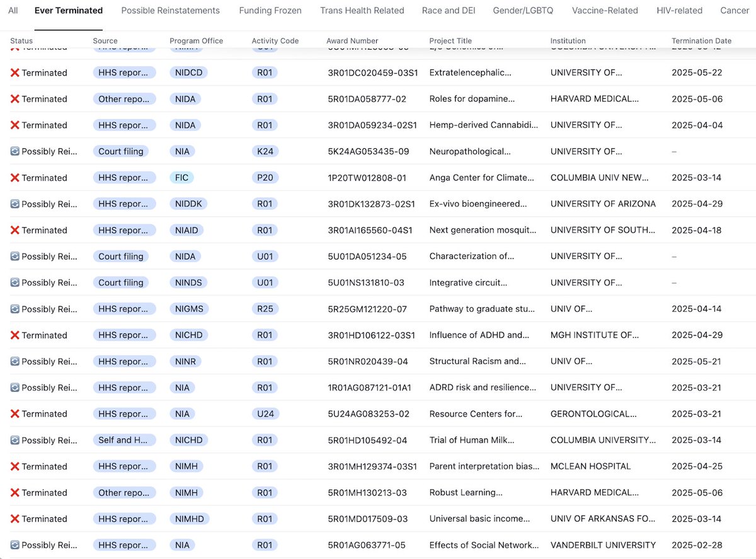Viewport: 756px width, 559px height.
Task: Click the Resource Centers for project title
Action: [476, 414]
